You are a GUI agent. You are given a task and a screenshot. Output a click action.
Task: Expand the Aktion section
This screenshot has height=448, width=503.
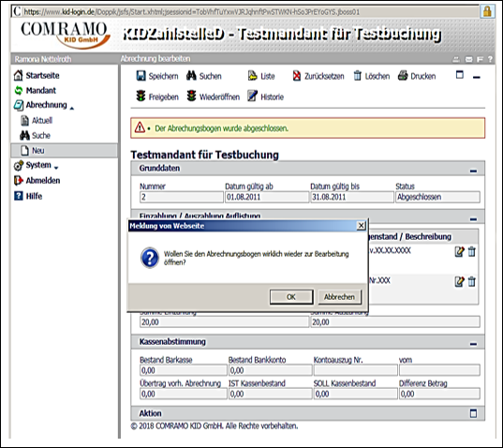473,413
